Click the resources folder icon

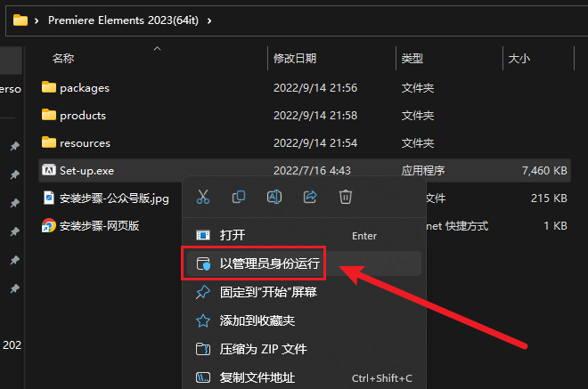pos(49,142)
